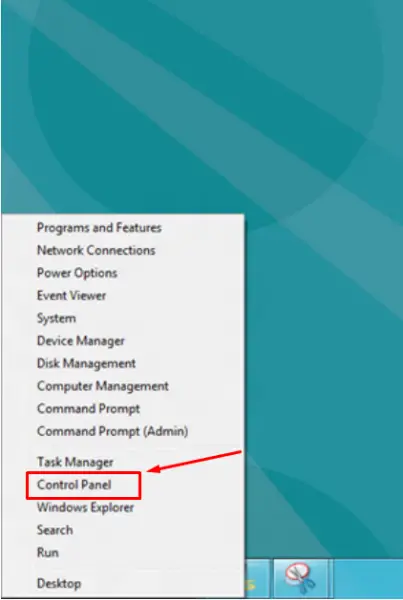Open Task Manager
The image size is (403, 600).
point(75,462)
